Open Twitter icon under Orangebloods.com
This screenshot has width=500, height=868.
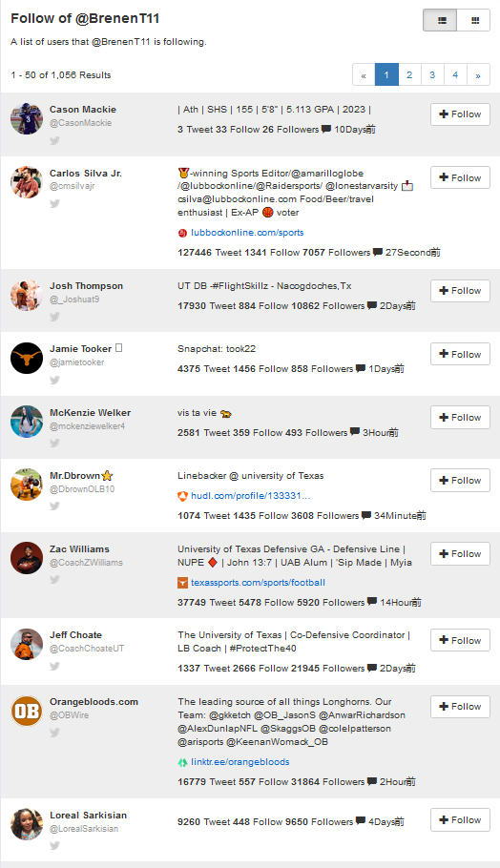pyautogui.click(x=54, y=733)
